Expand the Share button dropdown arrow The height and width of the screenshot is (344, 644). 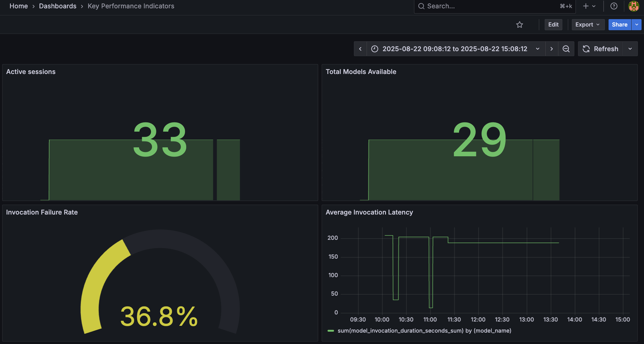[637, 25]
